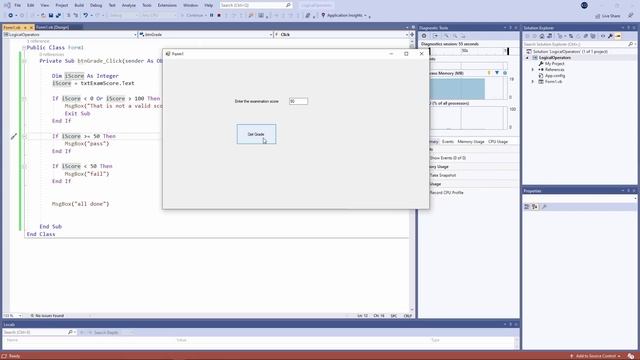Screen dimensions: 640x360
Task: Click the Save All icon in toolbar
Action: coord(58,16)
